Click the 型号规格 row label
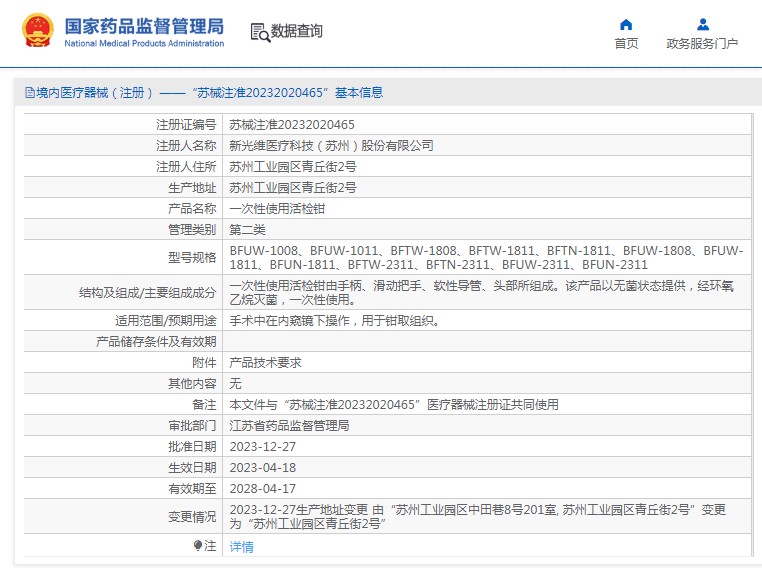762x568 pixels. [192, 258]
